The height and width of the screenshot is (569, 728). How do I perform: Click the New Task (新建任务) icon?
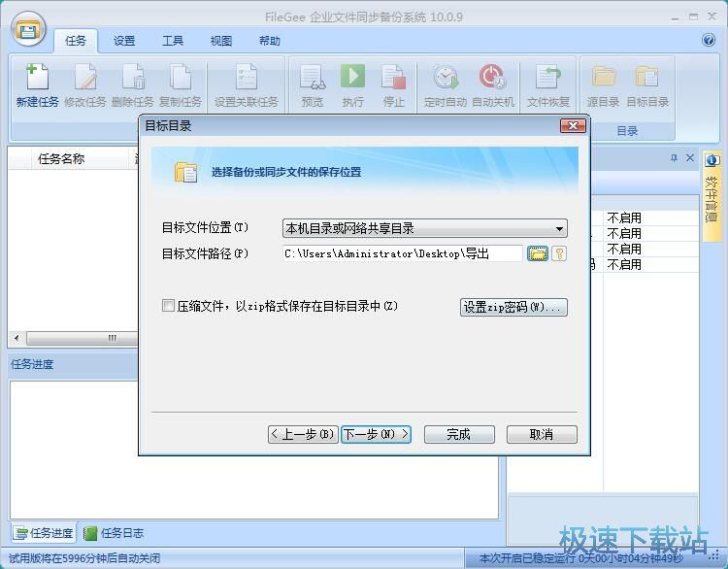pyautogui.click(x=37, y=77)
